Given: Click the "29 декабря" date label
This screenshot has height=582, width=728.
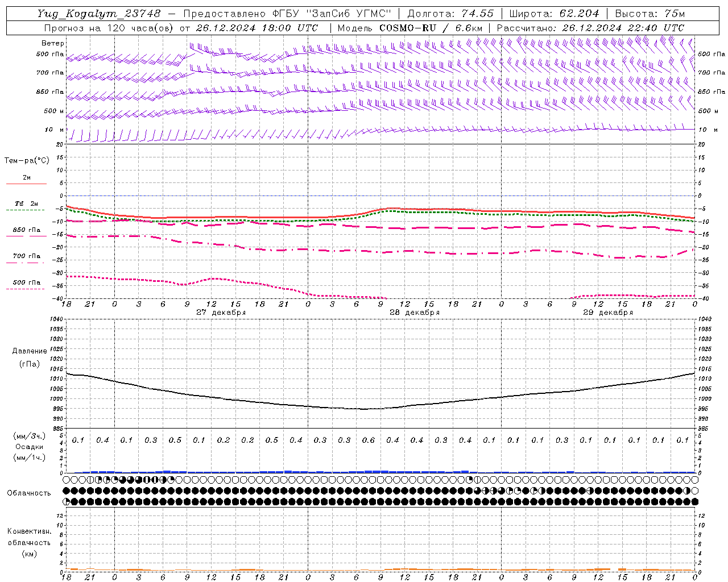Looking at the screenshot, I should pos(608,313).
